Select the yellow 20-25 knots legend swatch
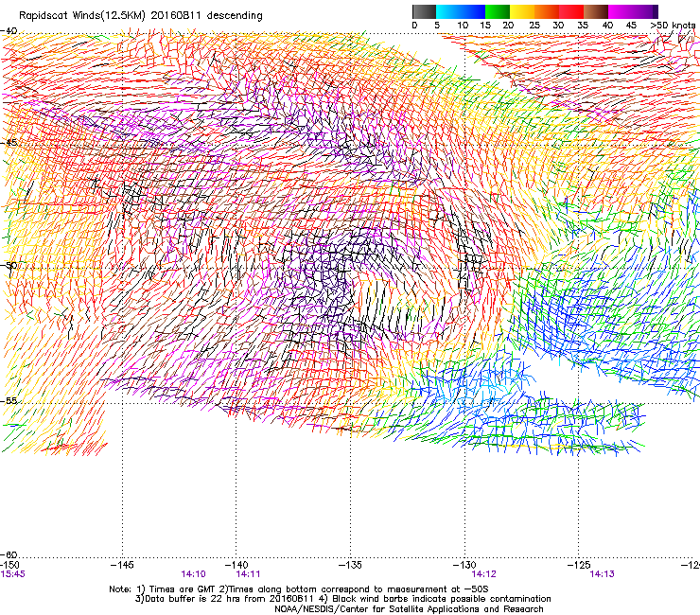 click(522, 11)
